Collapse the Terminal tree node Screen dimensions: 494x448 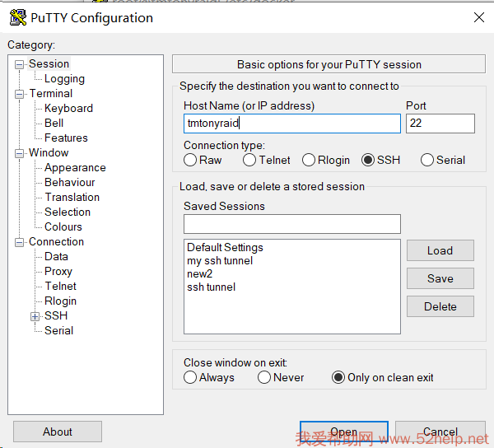[x=20, y=94]
